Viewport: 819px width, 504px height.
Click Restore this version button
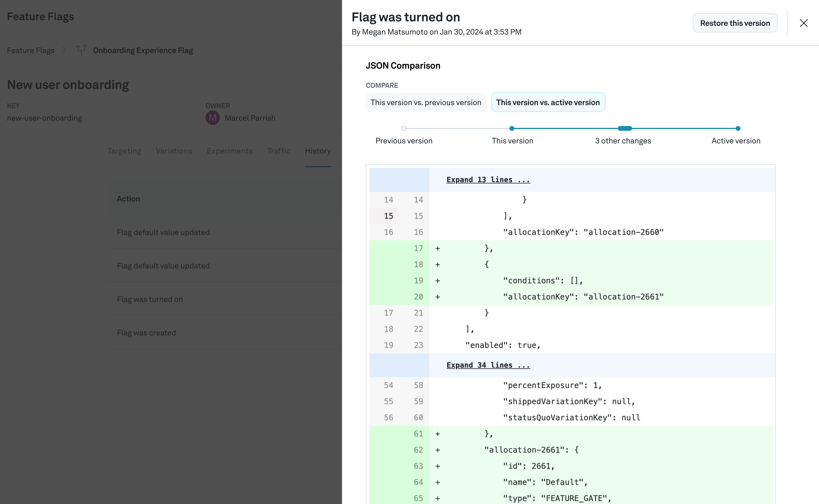[735, 23]
